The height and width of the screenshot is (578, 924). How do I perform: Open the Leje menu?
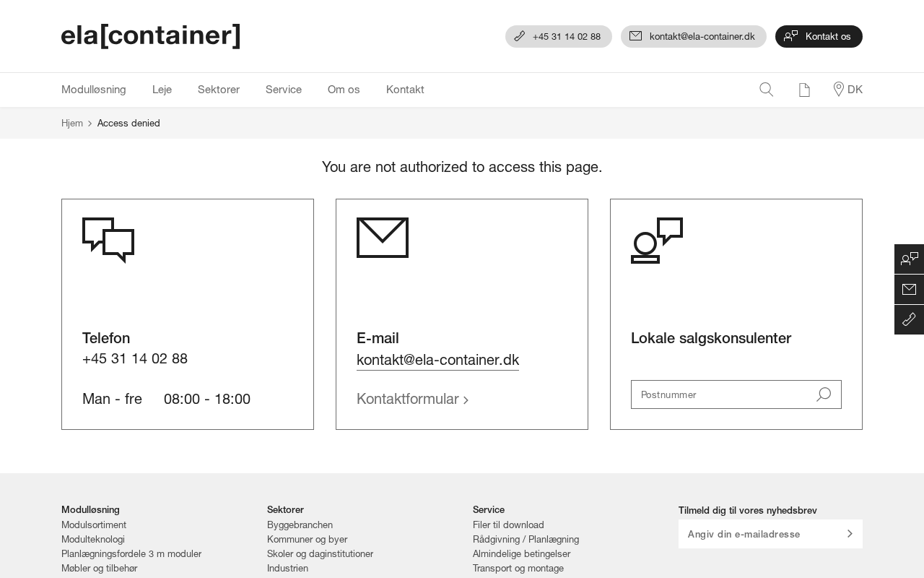click(162, 90)
